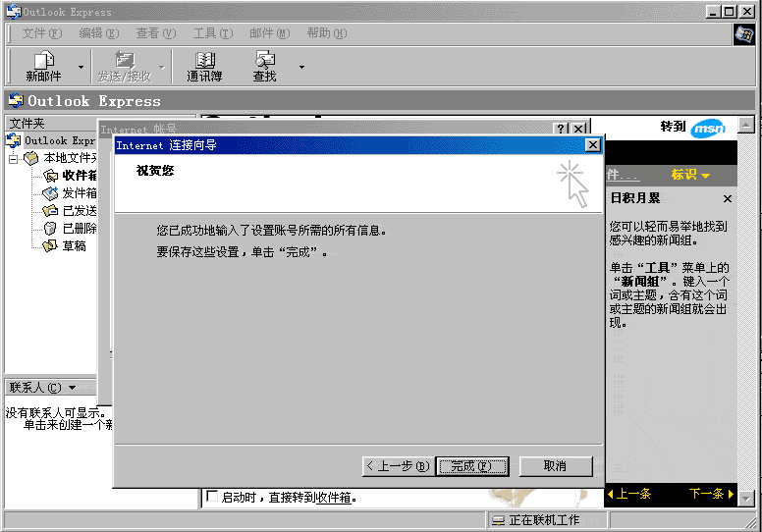Viewport: 762px width, 532px height.
Task: Select the Local Folders icon in tree
Action: point(31,158)
